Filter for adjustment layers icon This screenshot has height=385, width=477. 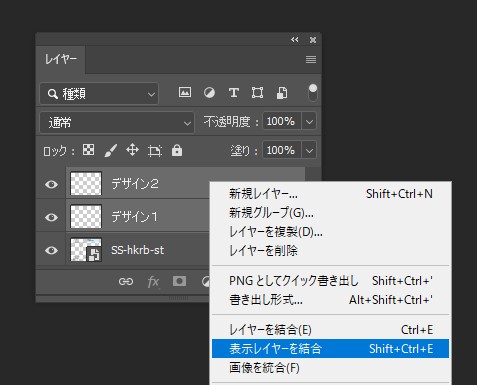pyautogui.click(x=209, y=92)
